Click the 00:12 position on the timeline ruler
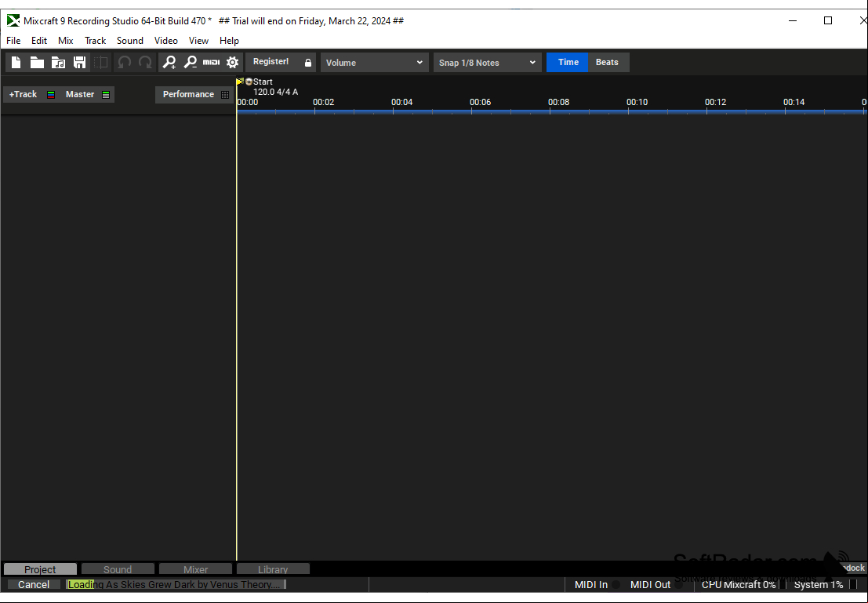Screen dimensions: 868x603 tap(715, 103)
